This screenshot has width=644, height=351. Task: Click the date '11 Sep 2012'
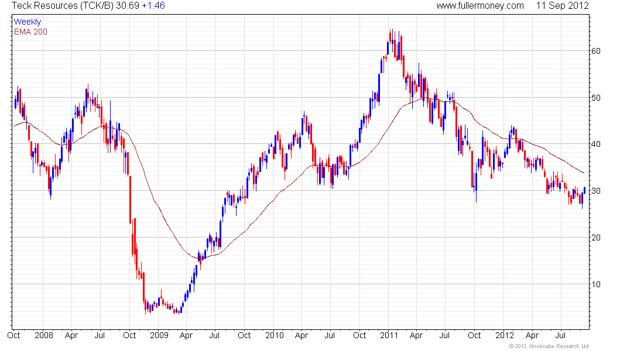562,6
